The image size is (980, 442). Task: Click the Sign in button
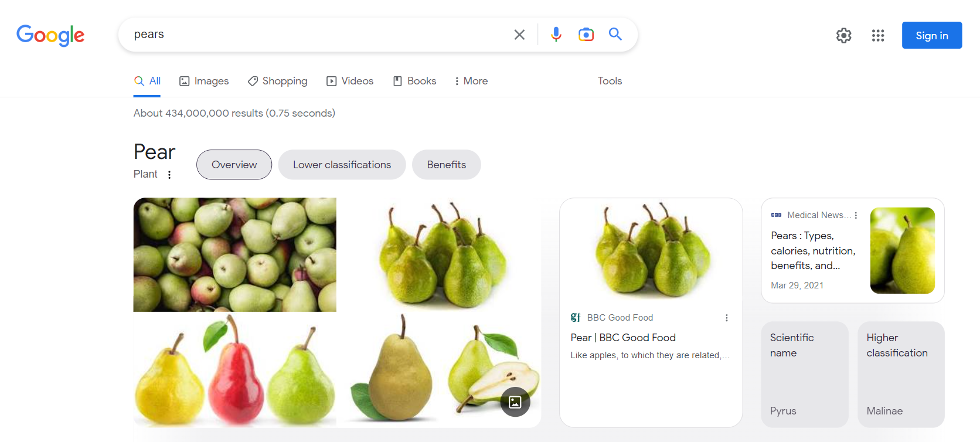coord(931,35)
